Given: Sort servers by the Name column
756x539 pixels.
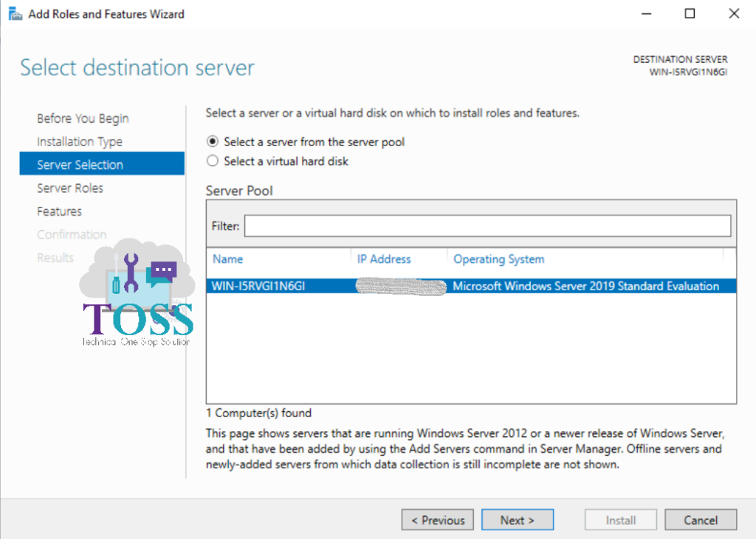Looking at the screenshot, I should [x=227, y=258].
